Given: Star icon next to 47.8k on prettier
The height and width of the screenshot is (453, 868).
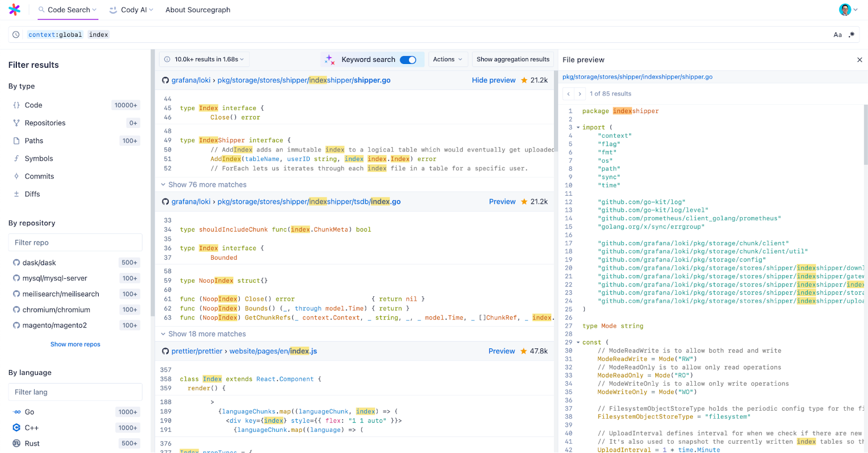Looking at the screenshot, I should coord(524,352).
